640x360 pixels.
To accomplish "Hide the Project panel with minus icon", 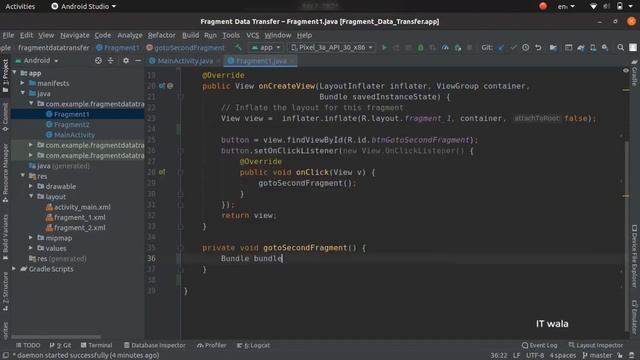I will pos(138,60).
